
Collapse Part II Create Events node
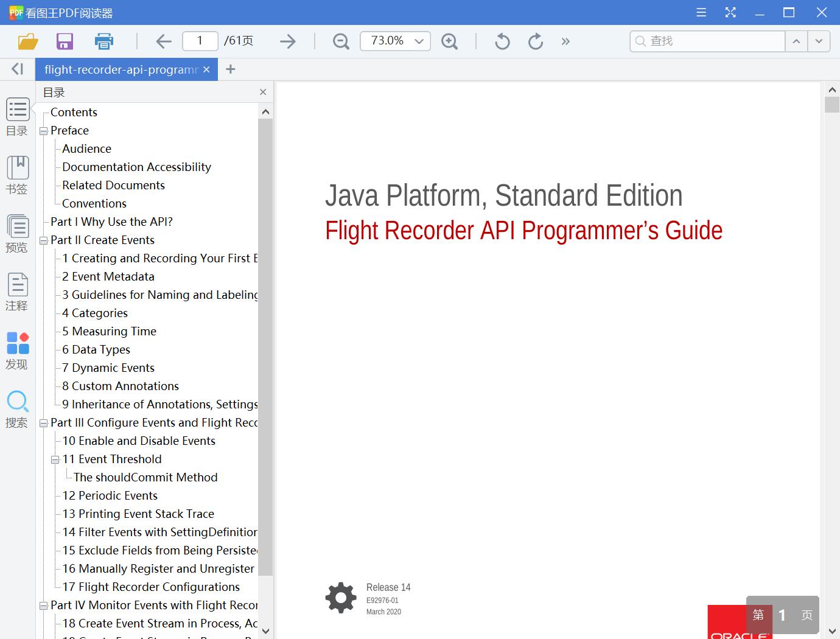(x=43, y=240)
